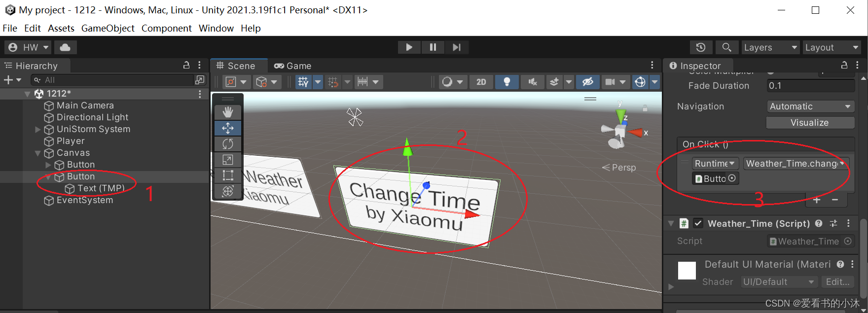The height and width of the screenshot is (313, 868).
Task: Click the Hierarchy add (+) button
Action: coord(12,80)
